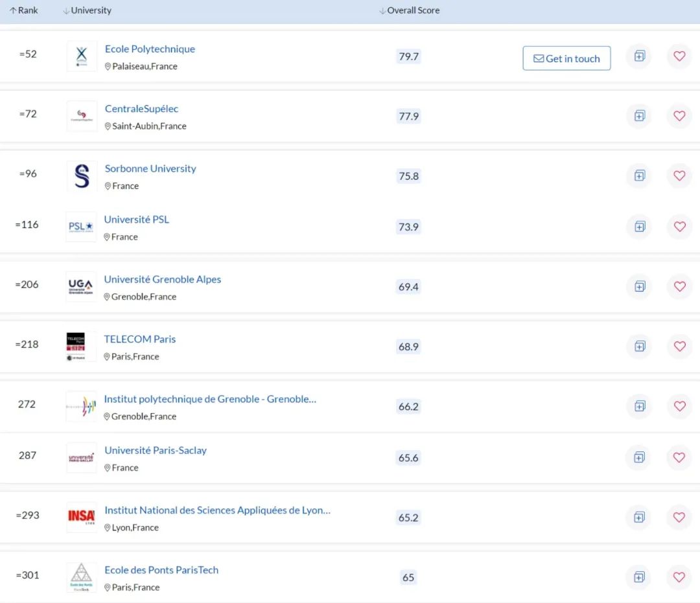Select location Palaiseau,France
This screenshot has height=603, width=700.
(x=141, y=66)
